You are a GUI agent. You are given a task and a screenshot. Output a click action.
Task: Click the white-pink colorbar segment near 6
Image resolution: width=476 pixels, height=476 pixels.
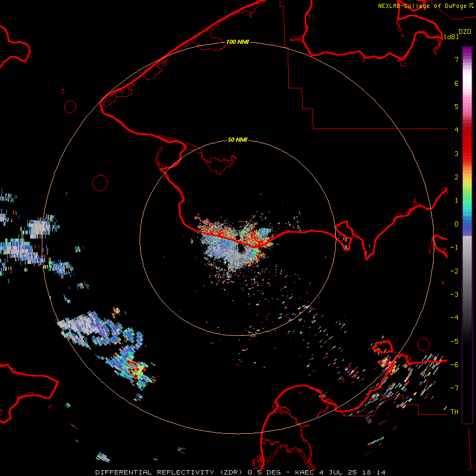467,82
